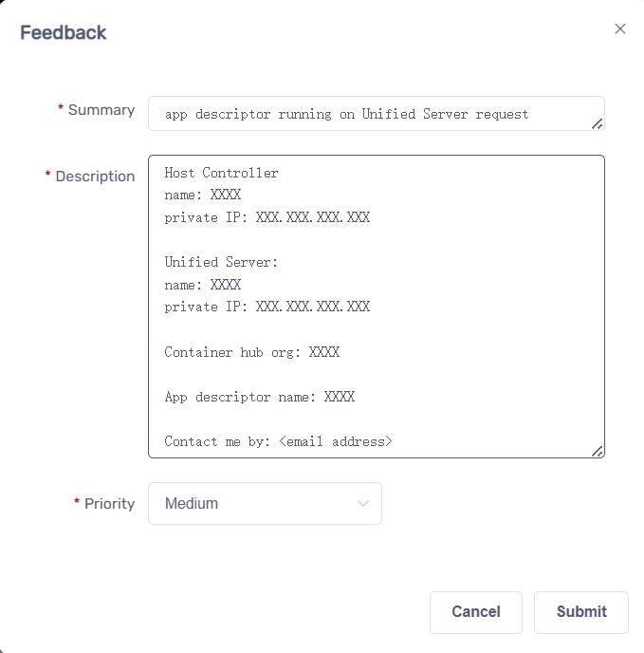Submit the feedback form

[x=580, y=612]
